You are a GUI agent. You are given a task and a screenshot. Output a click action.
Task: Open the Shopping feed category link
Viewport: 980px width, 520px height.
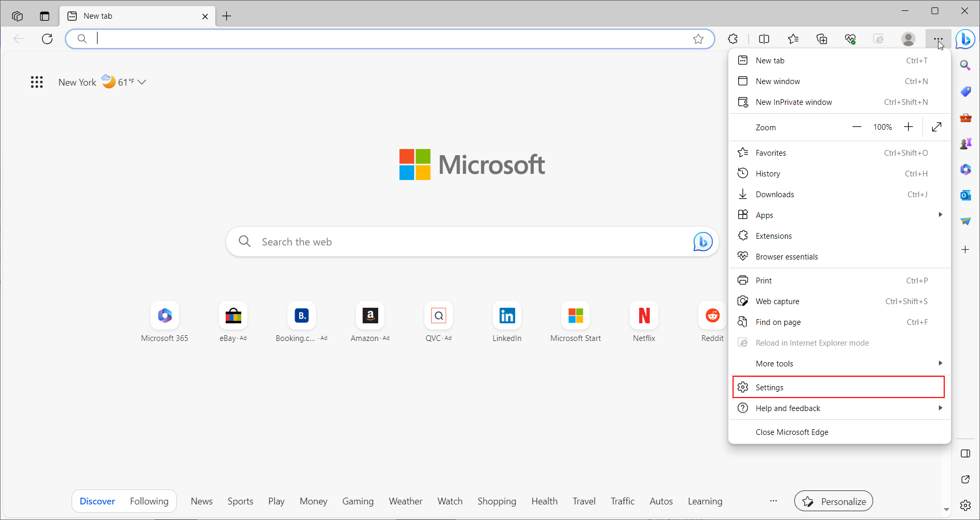pyautogui.click(x=496, y=501)
